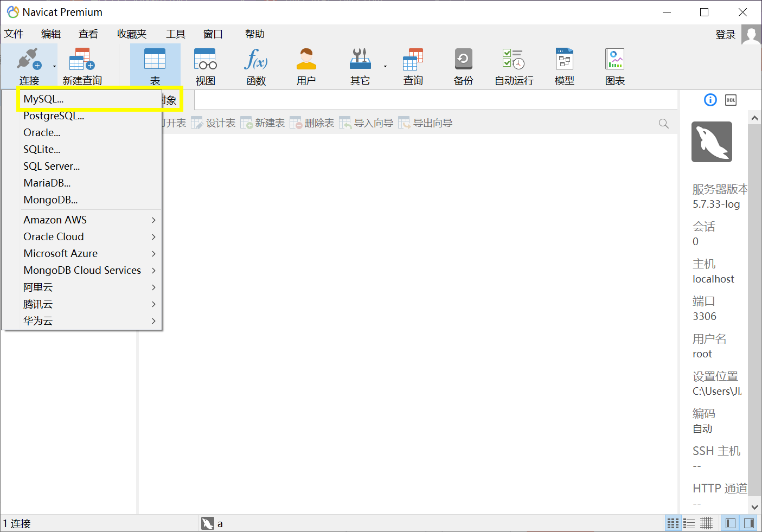
Task: Toggle the right information pane
Action: click(749, 523)
